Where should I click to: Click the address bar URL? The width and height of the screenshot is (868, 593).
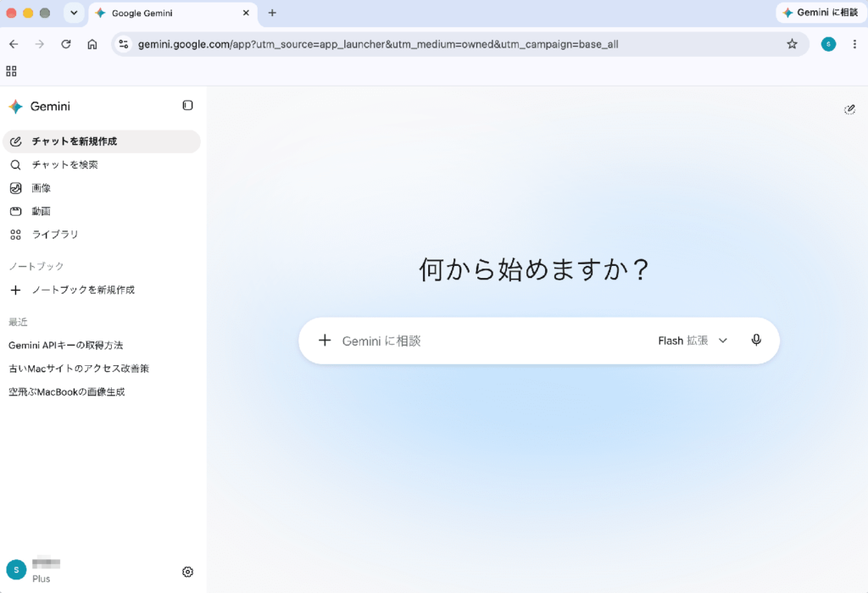(378, 44)
